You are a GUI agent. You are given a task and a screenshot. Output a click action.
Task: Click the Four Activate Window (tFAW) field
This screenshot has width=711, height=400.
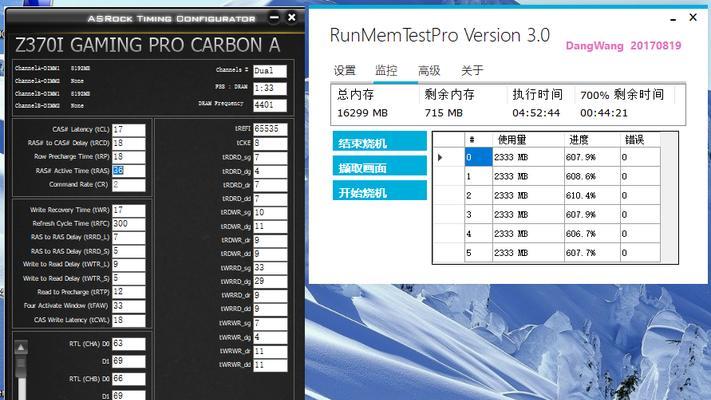[x=129, y=306]
